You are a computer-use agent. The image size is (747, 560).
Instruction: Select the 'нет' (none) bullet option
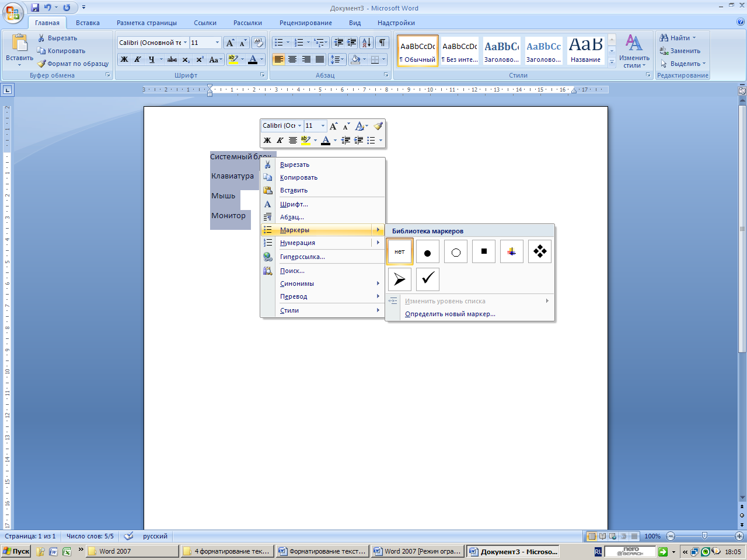tap(400, 251)
